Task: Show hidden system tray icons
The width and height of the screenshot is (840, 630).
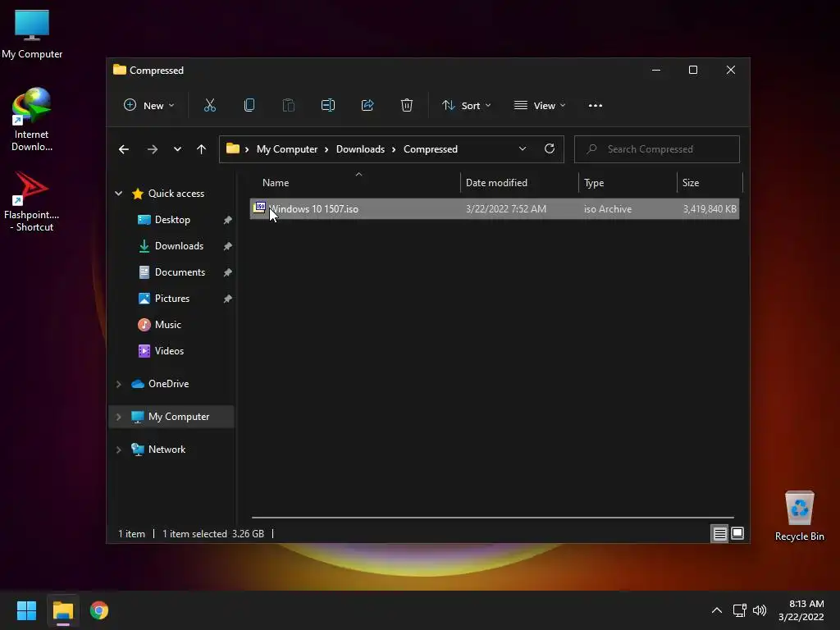Action: [717, 610]
